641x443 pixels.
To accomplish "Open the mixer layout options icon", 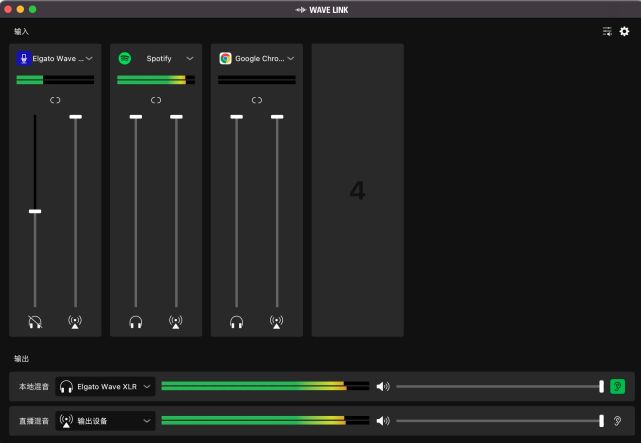I will click(x=607, y=31).
